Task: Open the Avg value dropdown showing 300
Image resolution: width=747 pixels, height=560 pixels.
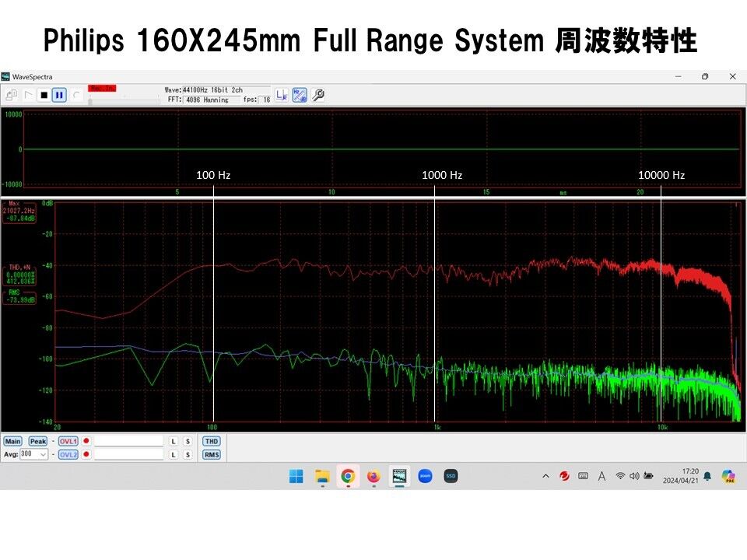Action: click(33, 455)
